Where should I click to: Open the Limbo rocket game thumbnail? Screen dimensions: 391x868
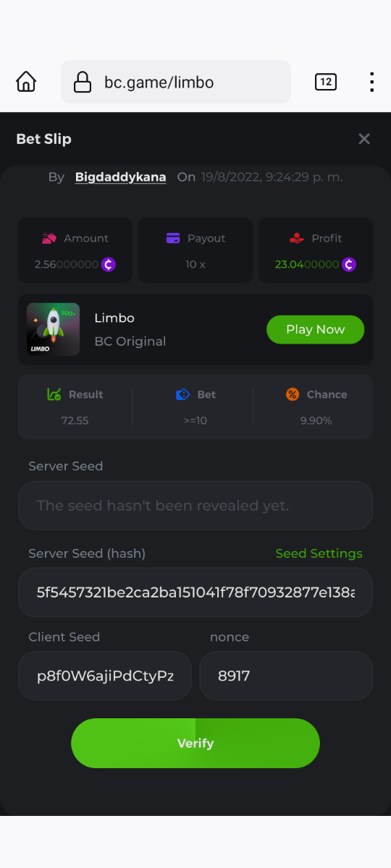[54, 329]
